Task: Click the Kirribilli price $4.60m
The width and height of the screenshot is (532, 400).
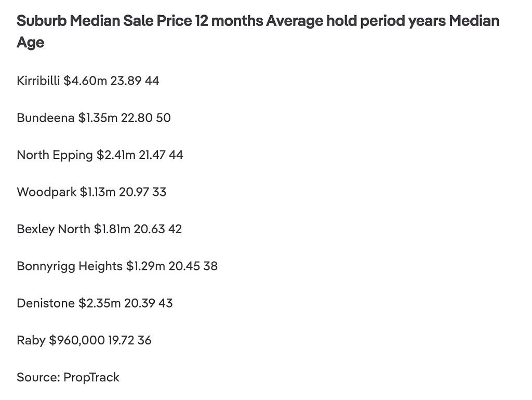Action: [x=85, y=81]
